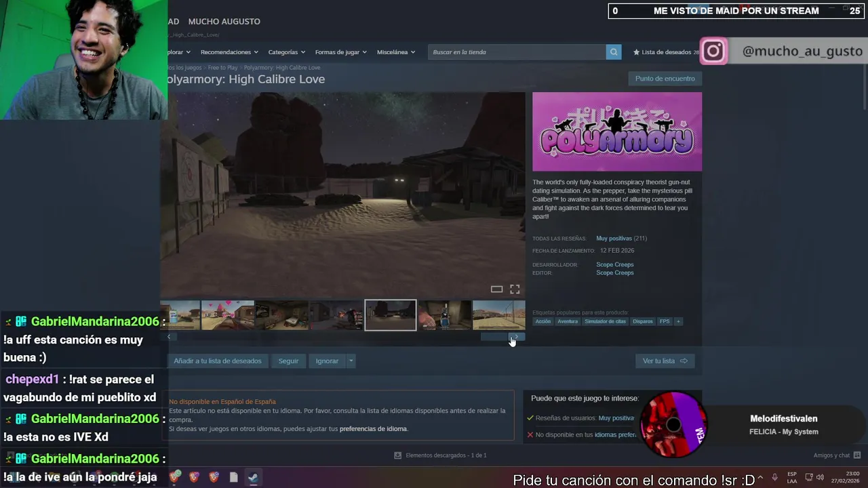Click the plus button beside FPS tag
Image resolution: width=868 pixels, height=488 pixels.
678,321
